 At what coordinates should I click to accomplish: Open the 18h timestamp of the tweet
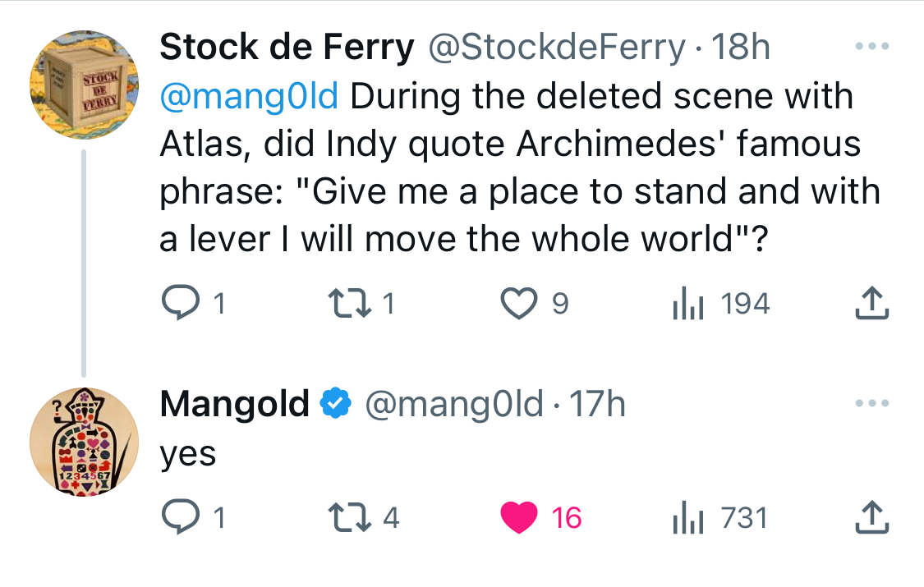pyautogui.click(x=742, y=48)
